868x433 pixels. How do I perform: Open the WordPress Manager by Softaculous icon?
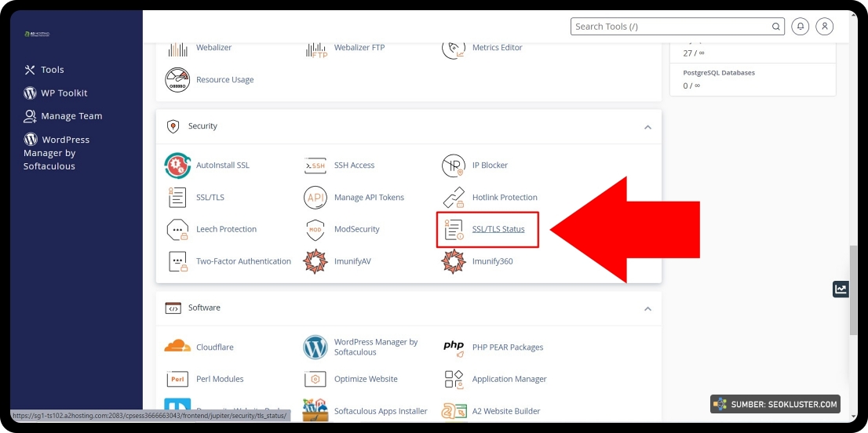click(x=315, y=347)
